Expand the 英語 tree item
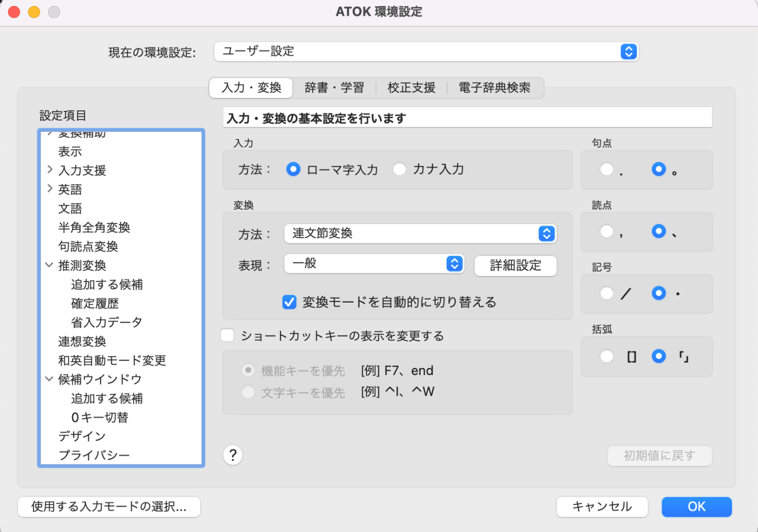The height and width of the screenshot is (532, 758). tap(50, 189)
